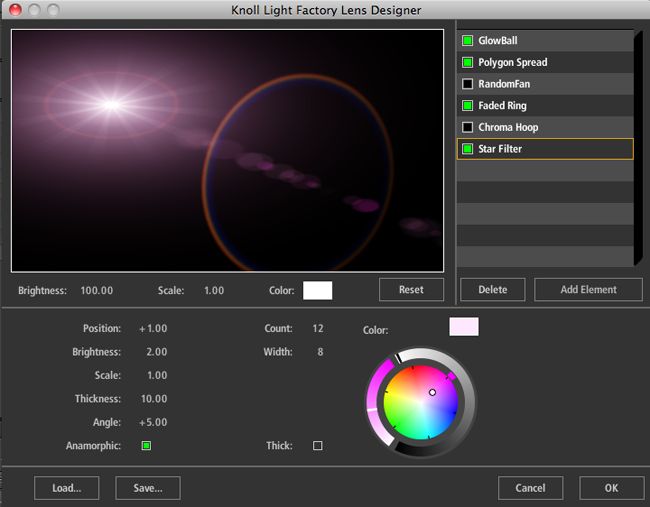Viewport: 650px width, 507px height.
Task: Enable the RandomFan element checkbox
Action: click(468, 84)
